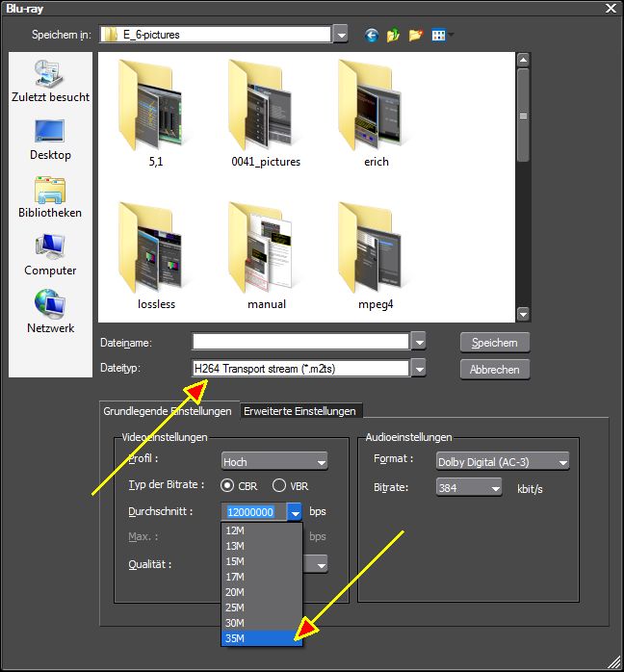Select Desktop in places sidebar
This screenshot has height=672, width=624.
pos(50,140)
